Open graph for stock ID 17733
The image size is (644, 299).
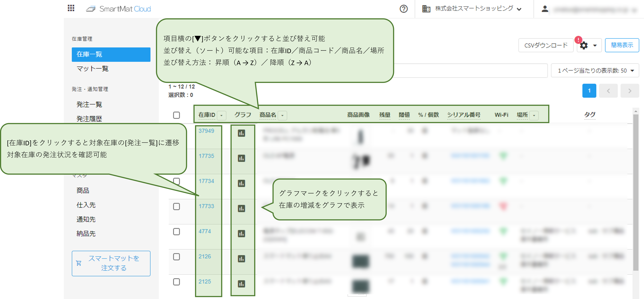pos(241,208)
